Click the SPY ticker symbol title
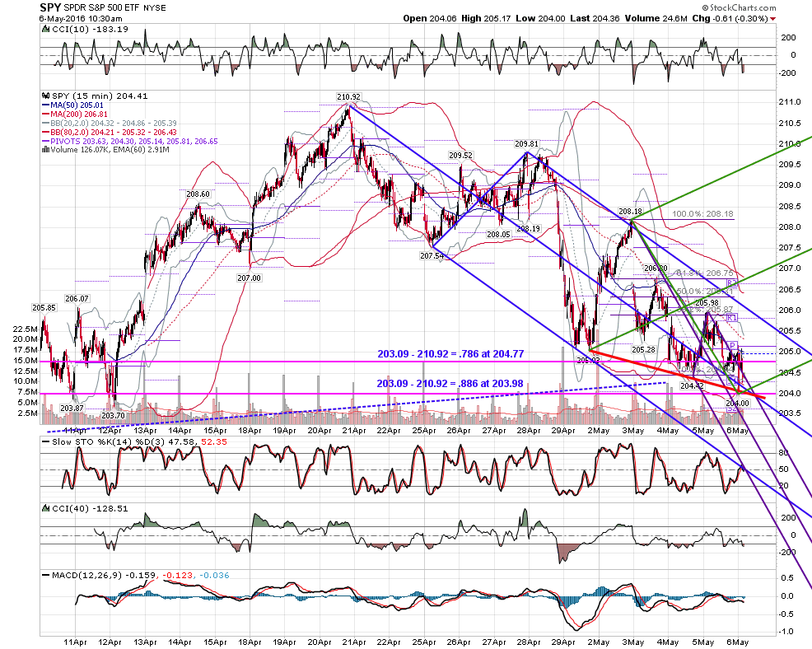This screenshot has width=812, height=649. (x=50, y=7)
